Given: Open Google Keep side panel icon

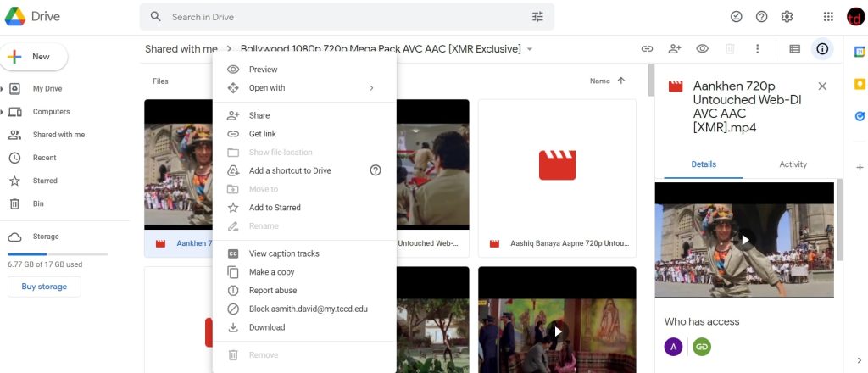Looking at the screenshot, I should pyautogui.click(x=860, y=84).
